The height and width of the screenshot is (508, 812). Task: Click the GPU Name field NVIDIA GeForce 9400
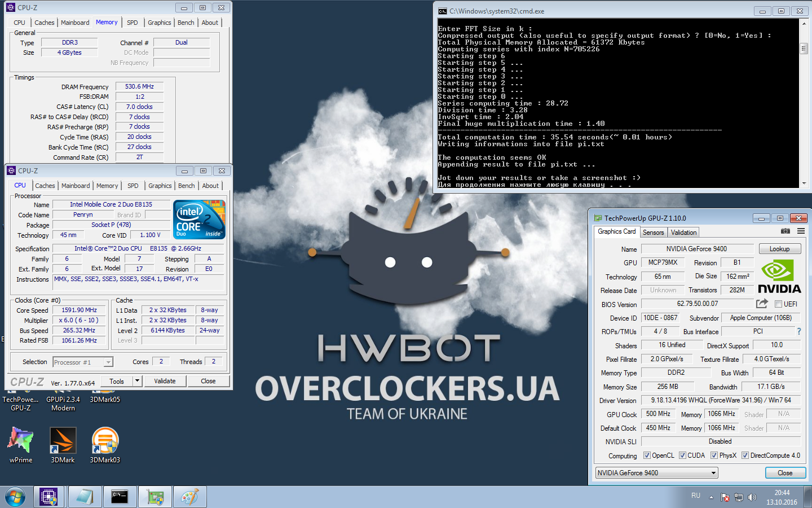click(x=697, y=249)
